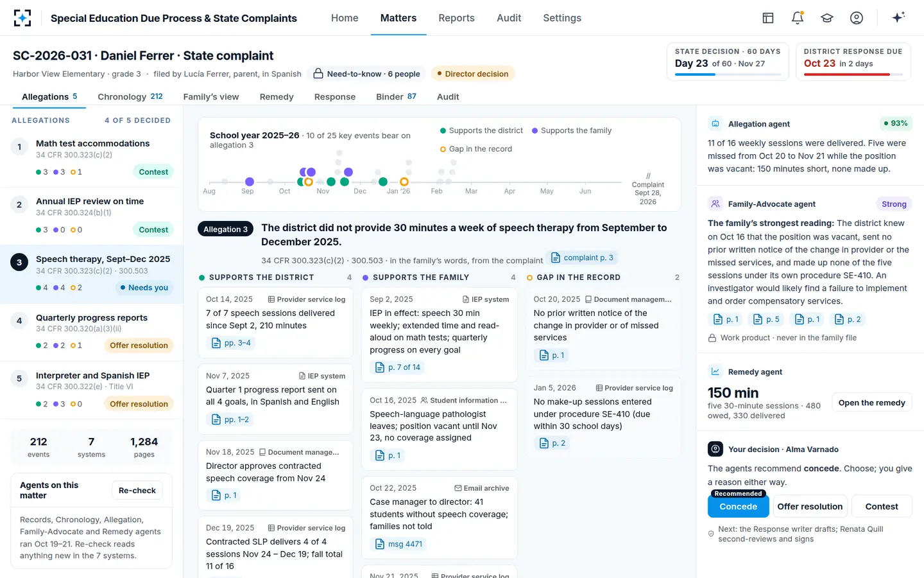The width and height of the screenshot is (924, 578).
Task: Open the pp. 3–4 document reference
Action: [x=231, y=343]
